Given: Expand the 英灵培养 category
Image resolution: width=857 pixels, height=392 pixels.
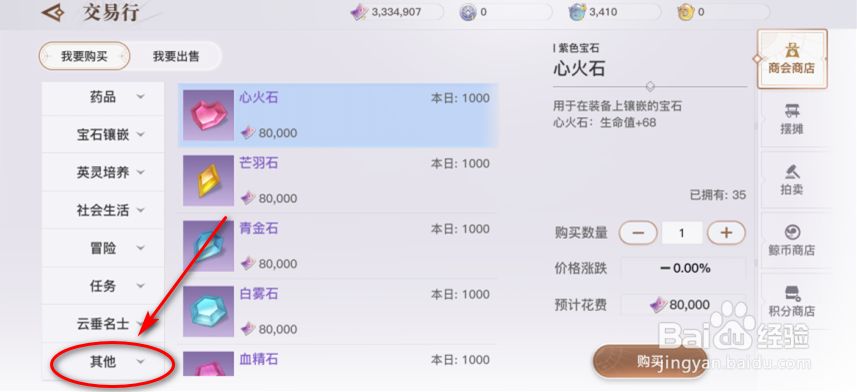Looking at the screenshot, I should [x=103, y=173].
